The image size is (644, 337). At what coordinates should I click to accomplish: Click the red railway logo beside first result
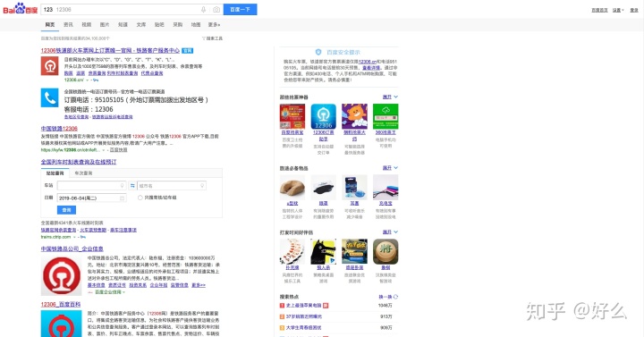(50, 65)
